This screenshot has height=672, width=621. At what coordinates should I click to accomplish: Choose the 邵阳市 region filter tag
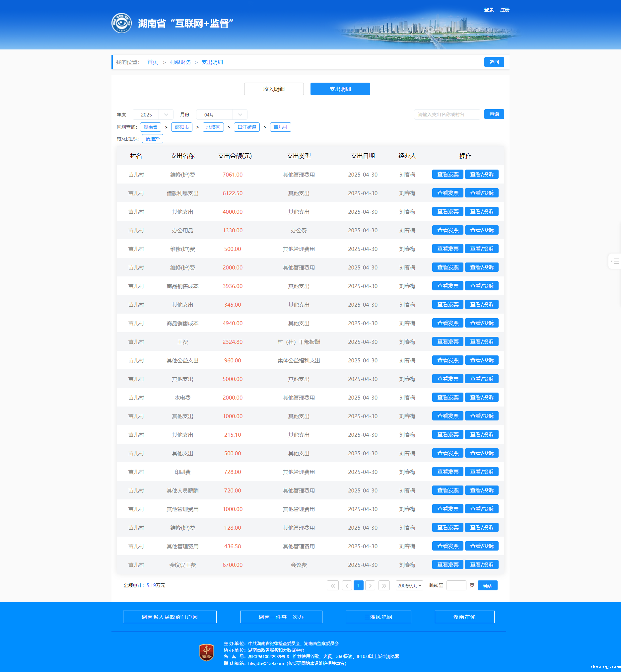(x=181, y=127)
